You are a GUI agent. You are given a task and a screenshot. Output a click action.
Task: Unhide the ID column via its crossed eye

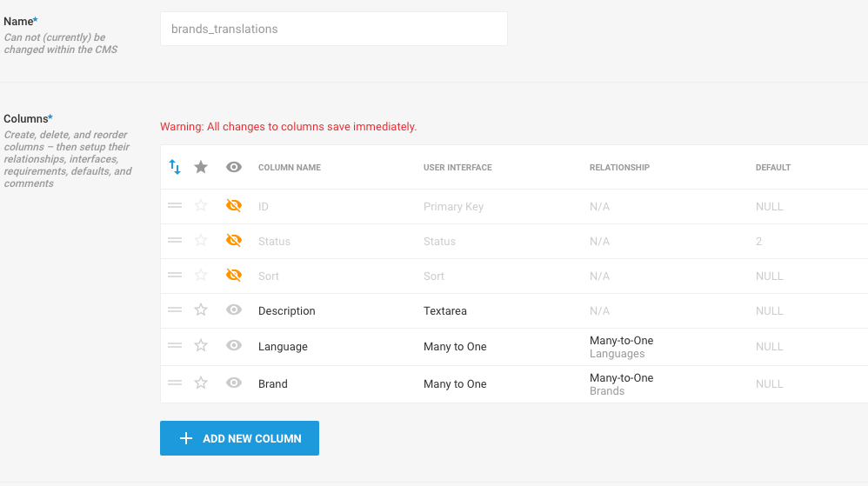tap(234, 205)
